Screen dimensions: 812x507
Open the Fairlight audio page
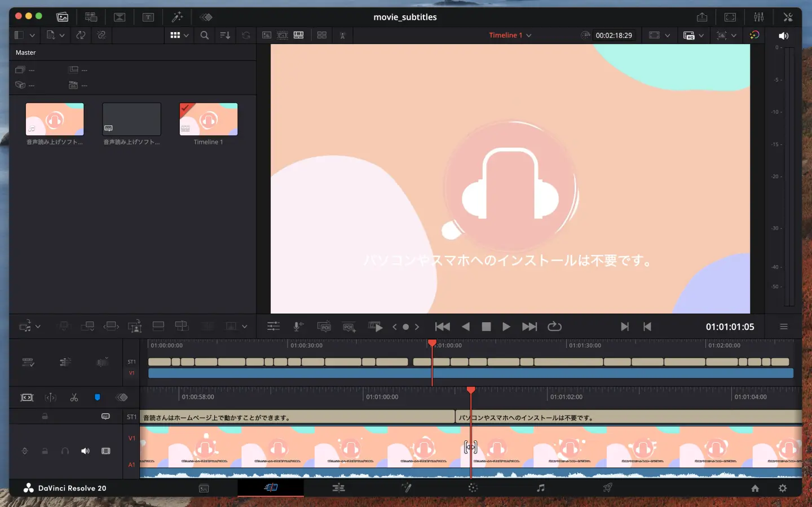click(x=540, y=488)
